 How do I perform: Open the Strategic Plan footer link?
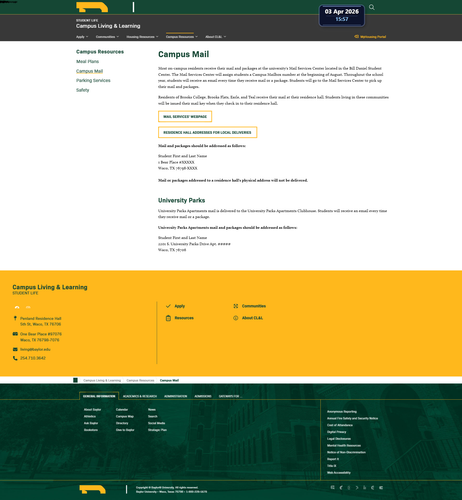tap(157, 430)
